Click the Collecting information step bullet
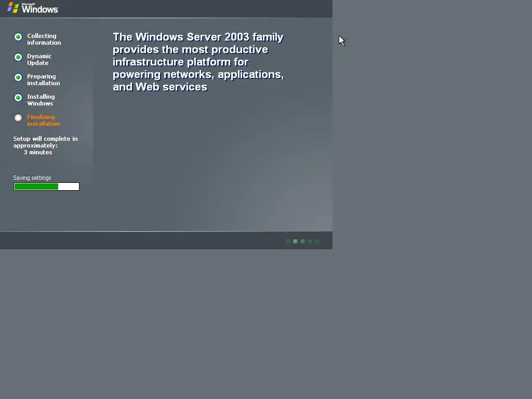The width and height of the screenshot is (532, 399). (18, 37)
